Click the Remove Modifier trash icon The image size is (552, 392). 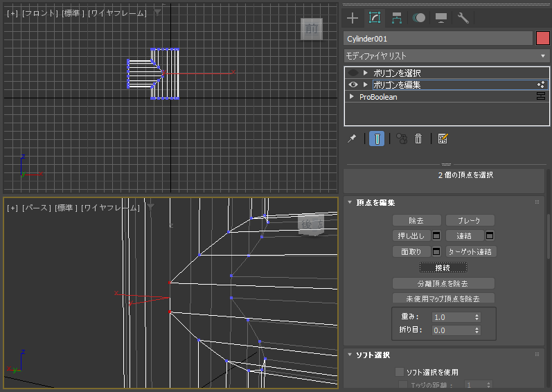[418, 139]
